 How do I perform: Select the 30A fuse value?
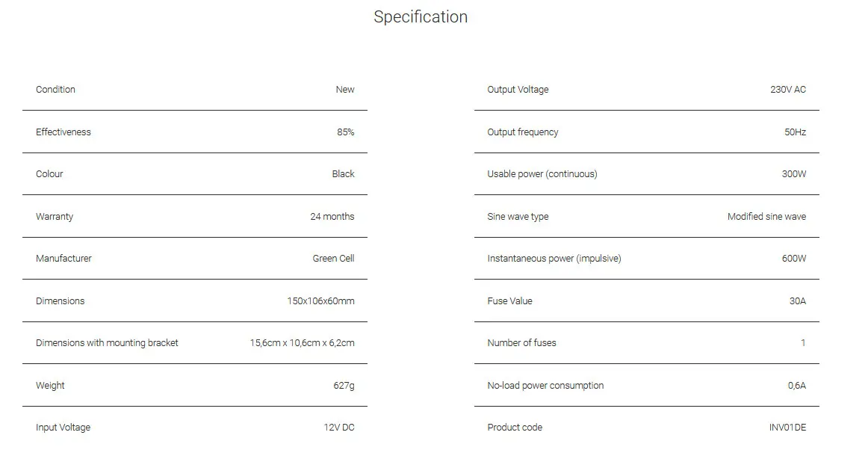coord(797,301)
